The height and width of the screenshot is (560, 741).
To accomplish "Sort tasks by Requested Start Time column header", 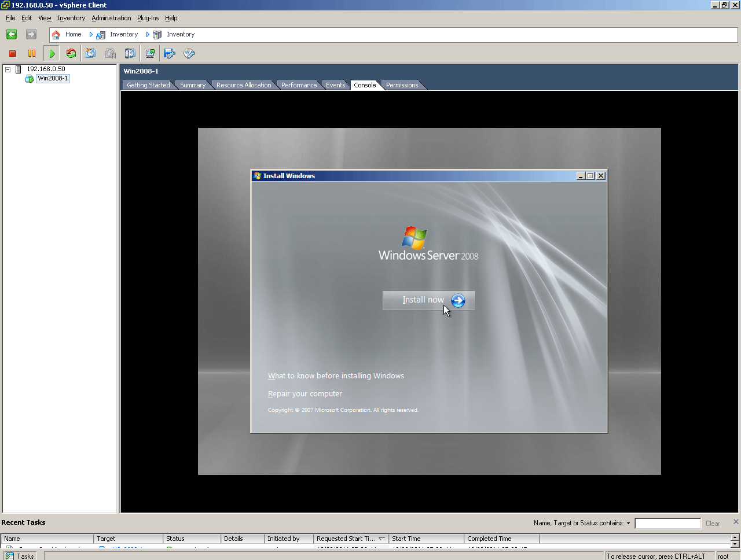I will point(351,539).
